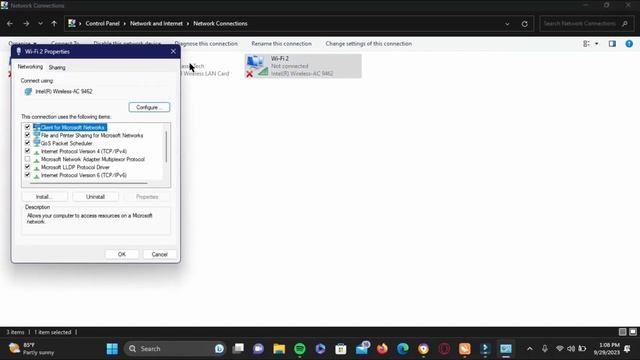Open Google Chrome from taskbar
The image size is (640, 360).
pyautogui.click(x=424, y=349)
